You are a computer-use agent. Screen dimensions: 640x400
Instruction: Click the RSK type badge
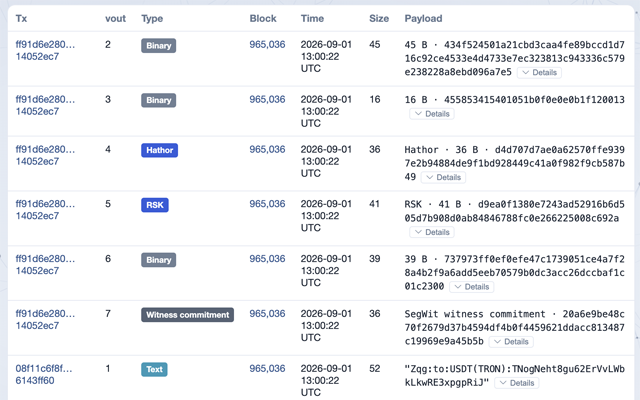(x=155, y=205)
